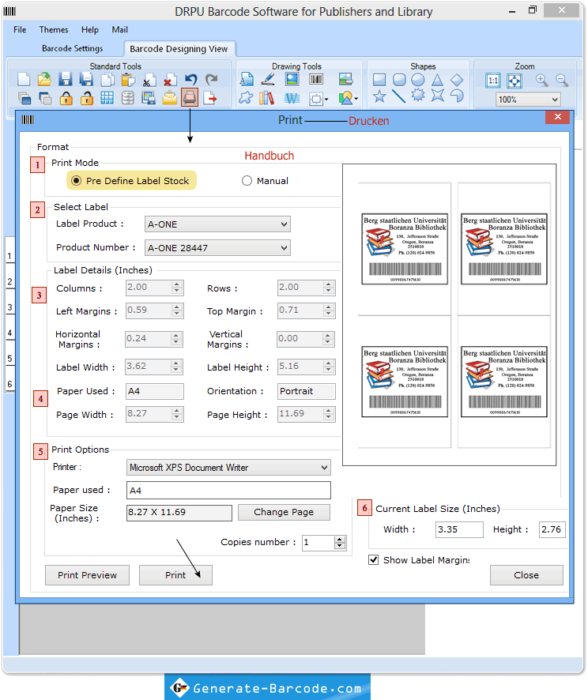Click the closed padlock Lock icon
The width and height of the screenshot is (588, 700).
[66, 98]
